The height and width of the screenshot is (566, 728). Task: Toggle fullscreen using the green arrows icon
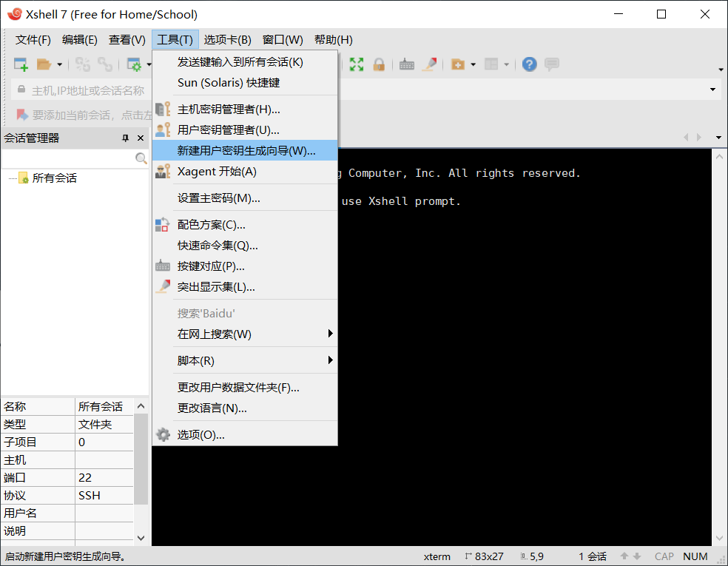[356, 64]
